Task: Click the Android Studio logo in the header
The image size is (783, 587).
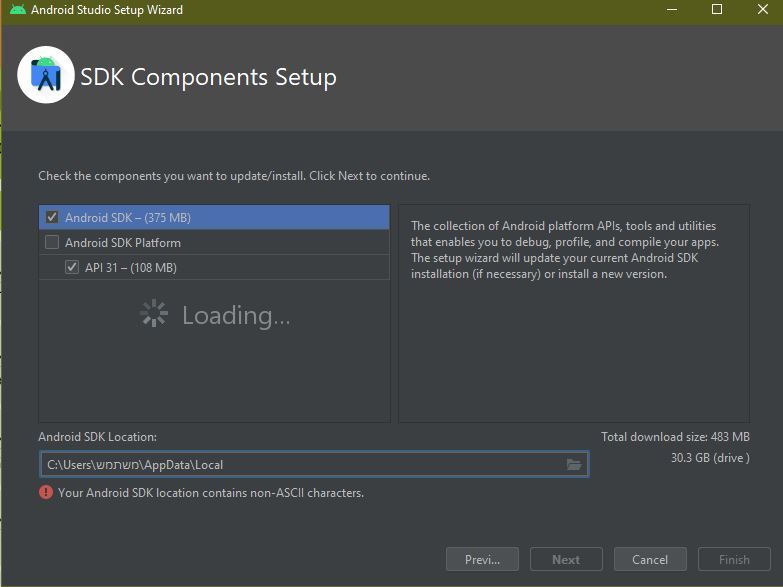Action: [46, 75]
